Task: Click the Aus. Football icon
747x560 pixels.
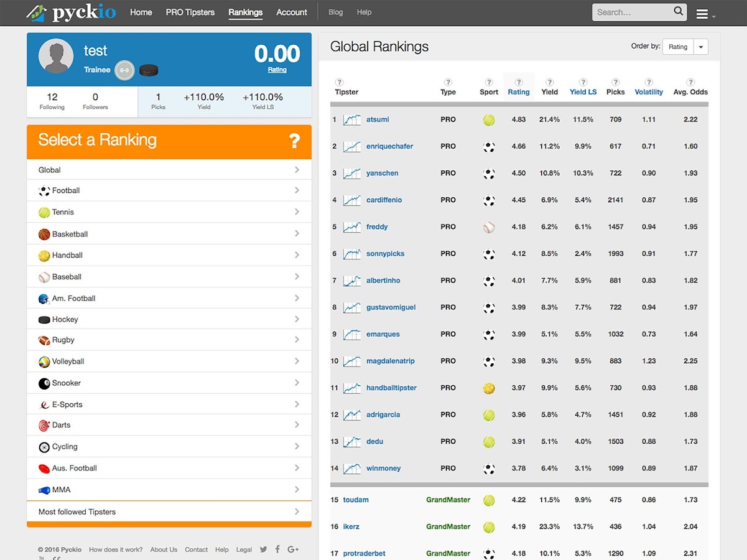Action: [44, 469]
